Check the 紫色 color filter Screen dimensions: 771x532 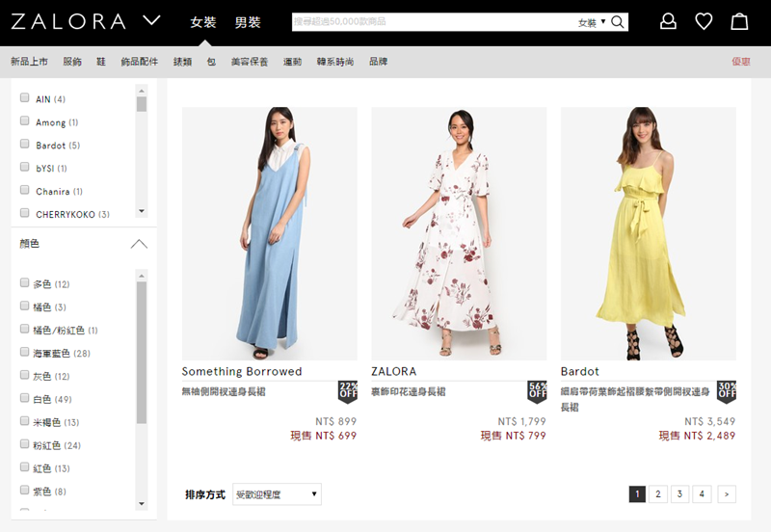24,490
